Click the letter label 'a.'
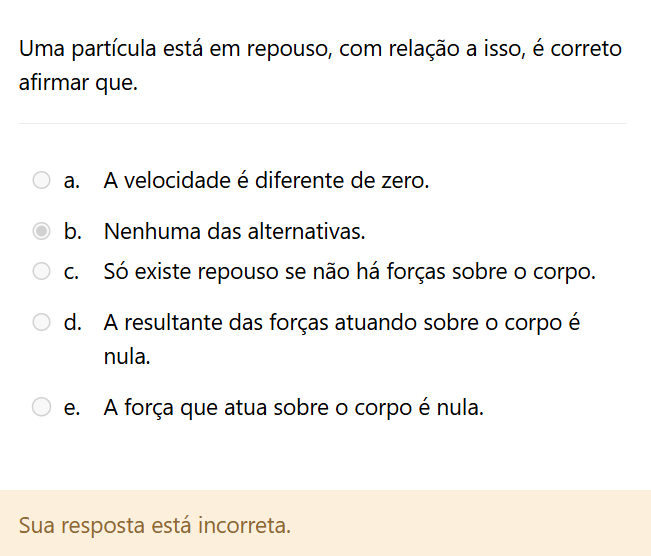 (71, 181)
